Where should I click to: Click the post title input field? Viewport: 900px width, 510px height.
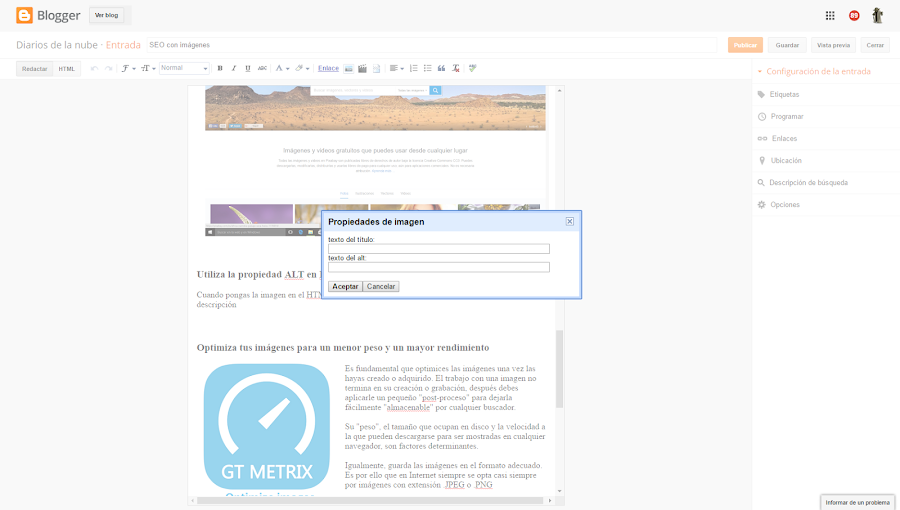(x=432, y=45)
